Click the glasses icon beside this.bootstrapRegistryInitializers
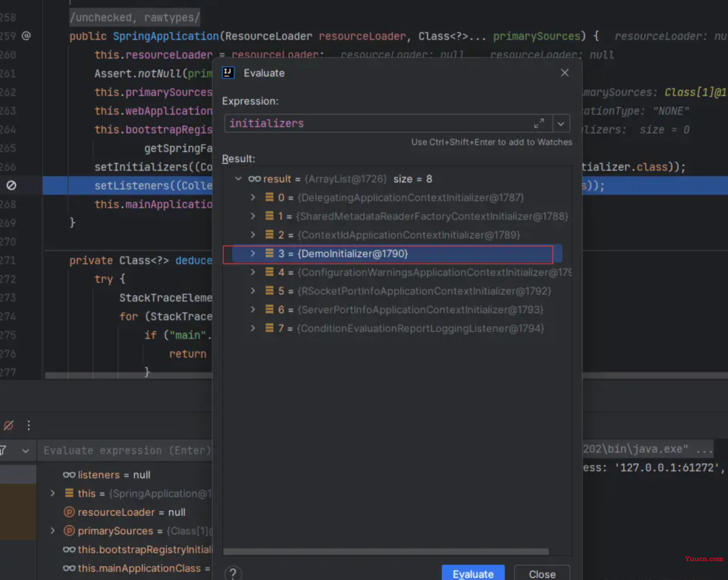The height and width of the screenshot is (580, 728). pos(69,549)
